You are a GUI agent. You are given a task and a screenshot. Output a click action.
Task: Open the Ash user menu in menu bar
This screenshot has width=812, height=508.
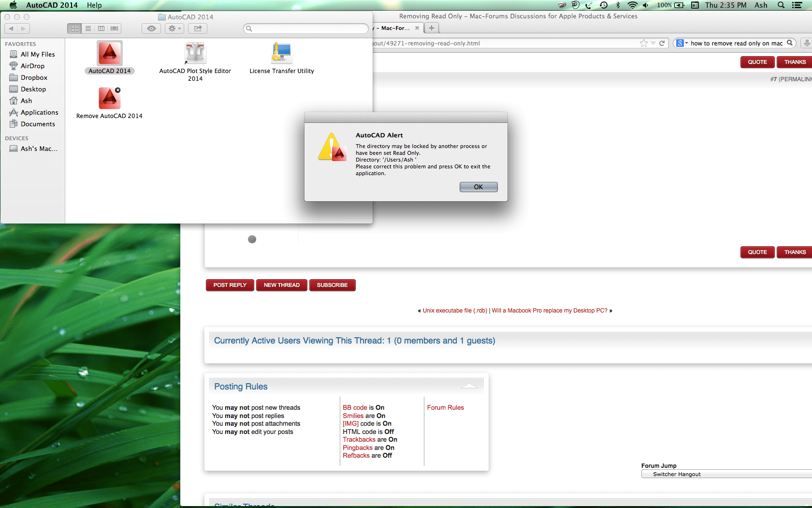pyautogui.click(x=761, y=5)
